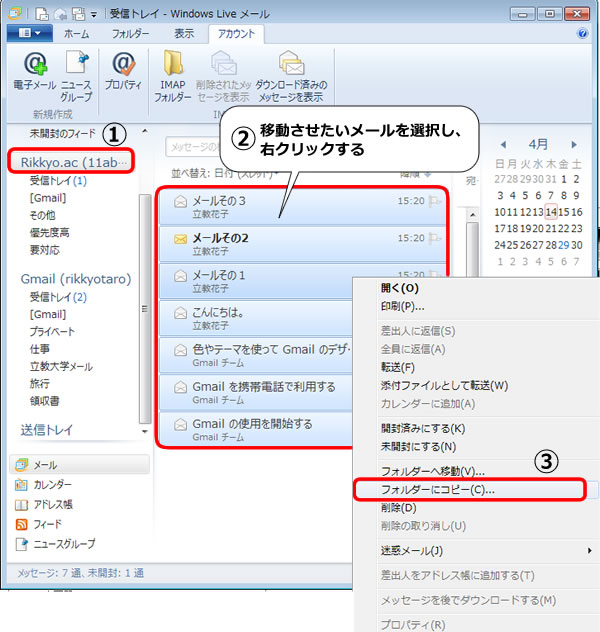Switch to the 表示 tab
Viewport: 600px width, 632px height.
(x=184, y=33)
